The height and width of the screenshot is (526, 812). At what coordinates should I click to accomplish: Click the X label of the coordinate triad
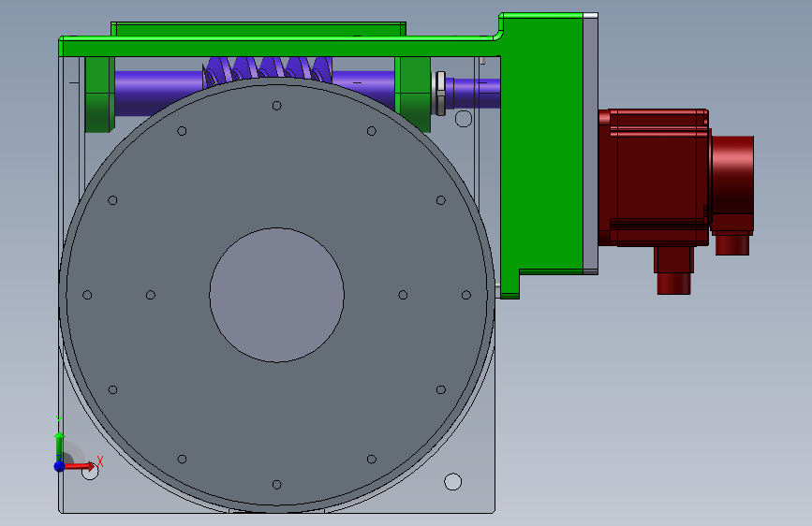(x=100, y=461)
